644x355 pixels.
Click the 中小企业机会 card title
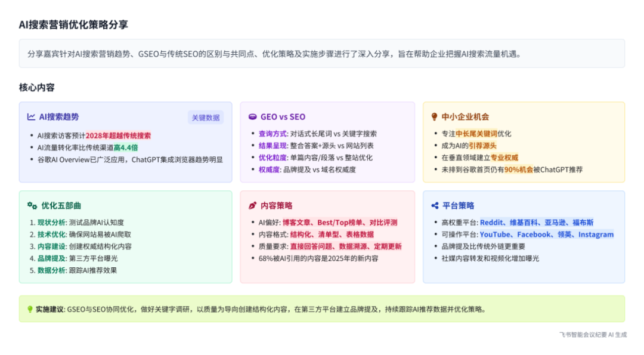coord(465,117)
